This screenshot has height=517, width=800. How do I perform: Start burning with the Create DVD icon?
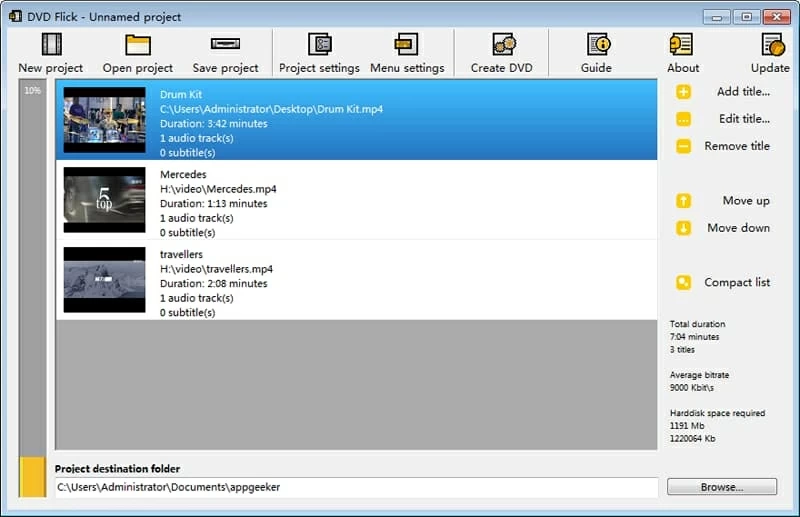point(502,46)
